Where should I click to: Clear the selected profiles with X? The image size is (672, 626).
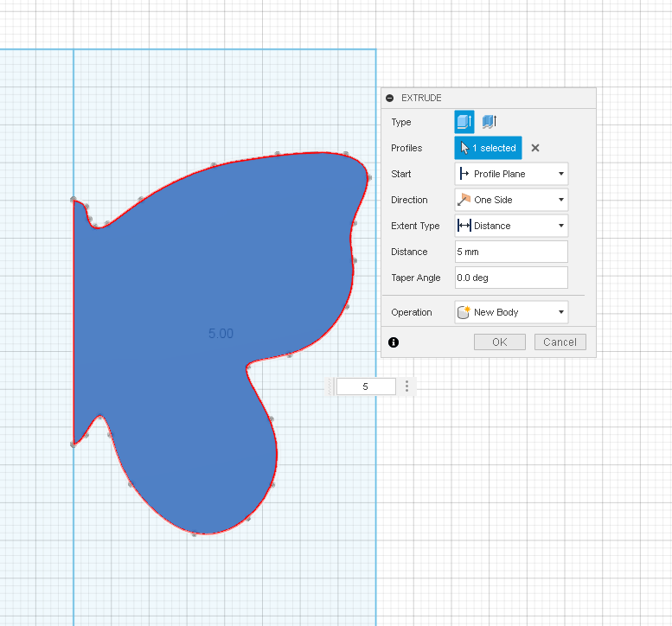(x=535, y=148)
